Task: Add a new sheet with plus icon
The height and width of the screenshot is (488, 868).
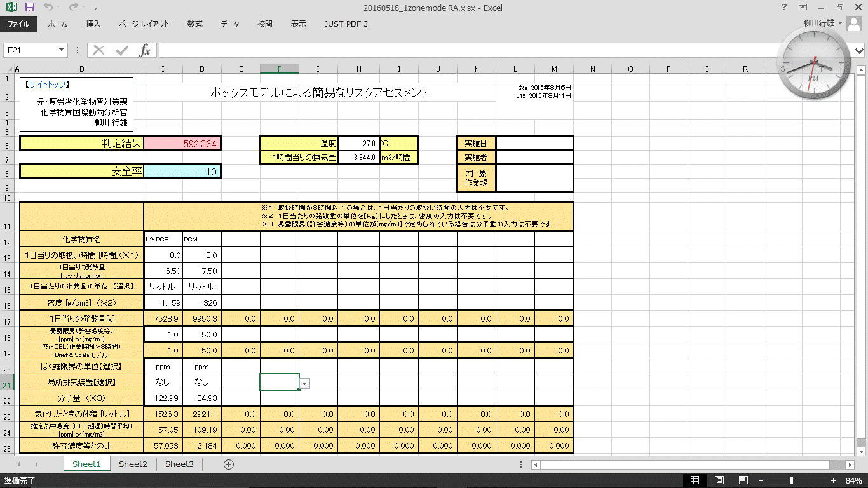Action: (x=229, y=464)
